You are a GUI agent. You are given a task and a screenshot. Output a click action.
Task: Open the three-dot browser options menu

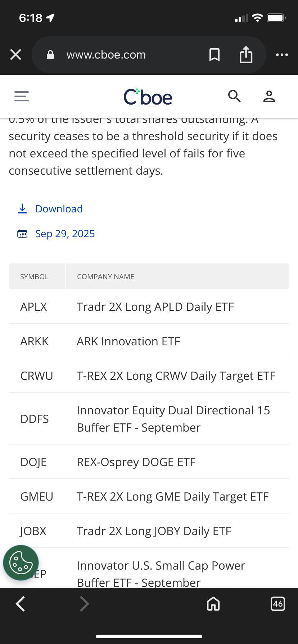click(282, 55)
